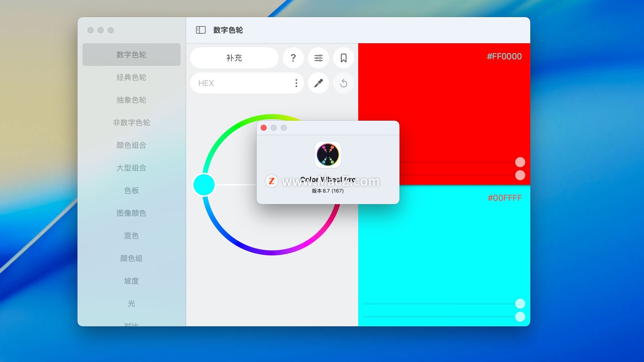Go to 色板 in the sidebar
The height and width of the screenshot is (362, 644).
131,190
